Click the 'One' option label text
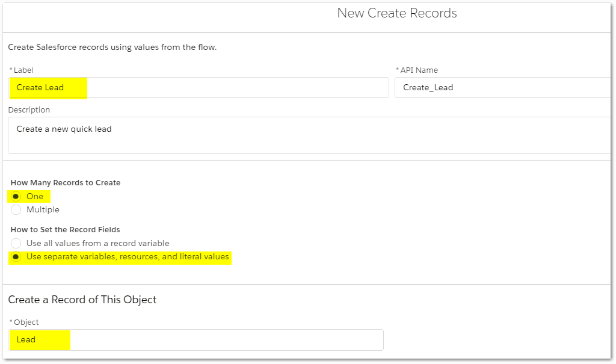 tap(35, 197)
